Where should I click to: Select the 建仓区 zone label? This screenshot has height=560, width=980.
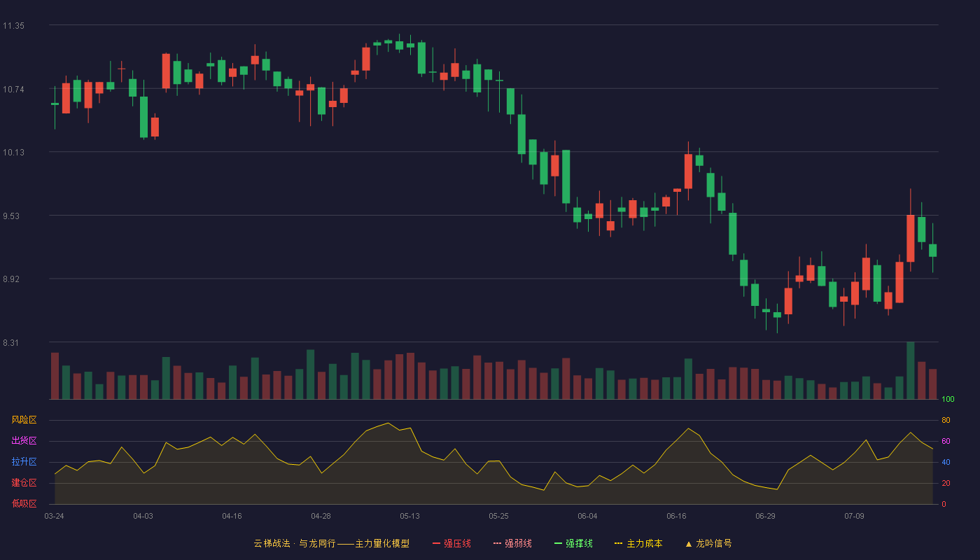24,483
